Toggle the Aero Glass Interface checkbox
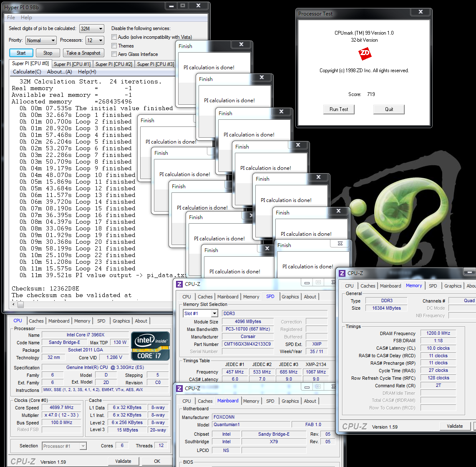Screen dimensions: 476x467 pyautogui.click(x=114, y=54)
